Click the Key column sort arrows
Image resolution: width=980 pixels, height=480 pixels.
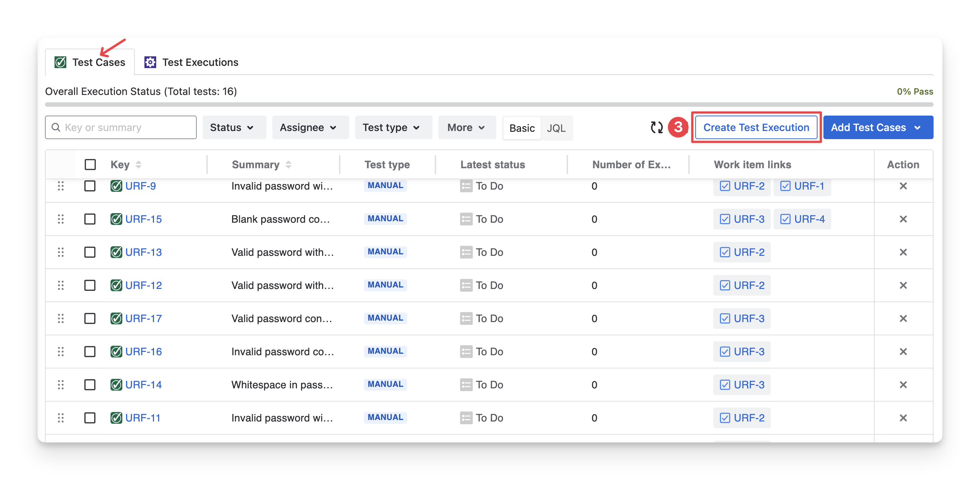coord(139,165)
